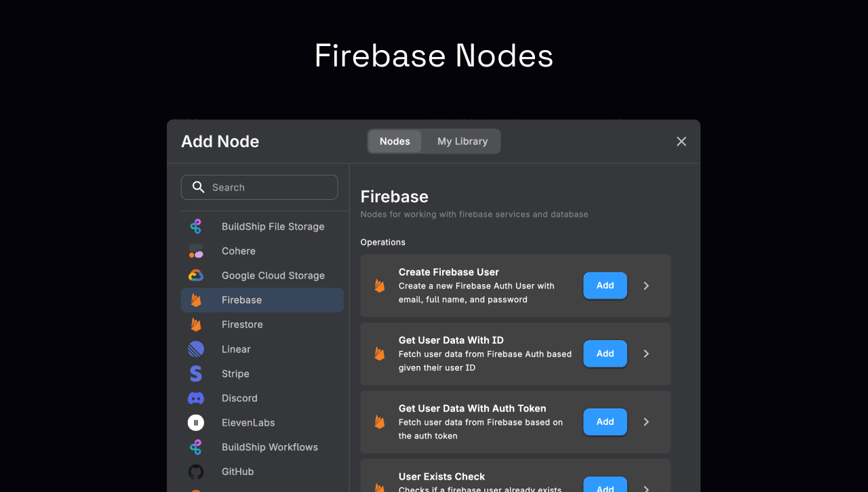Click the Firebase flame icon beside Create Firebase User
Viewport: 868px width, 492px height.
tap(379, 285)
